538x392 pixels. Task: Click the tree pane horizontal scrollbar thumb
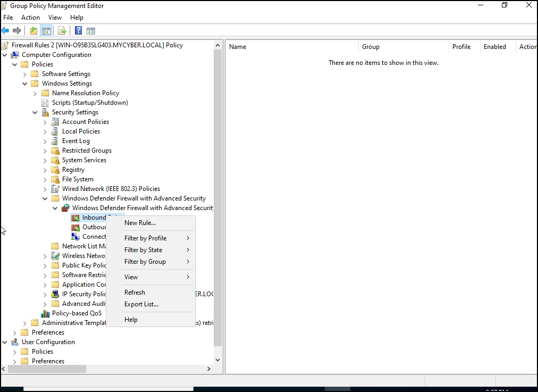click(47, 369)
